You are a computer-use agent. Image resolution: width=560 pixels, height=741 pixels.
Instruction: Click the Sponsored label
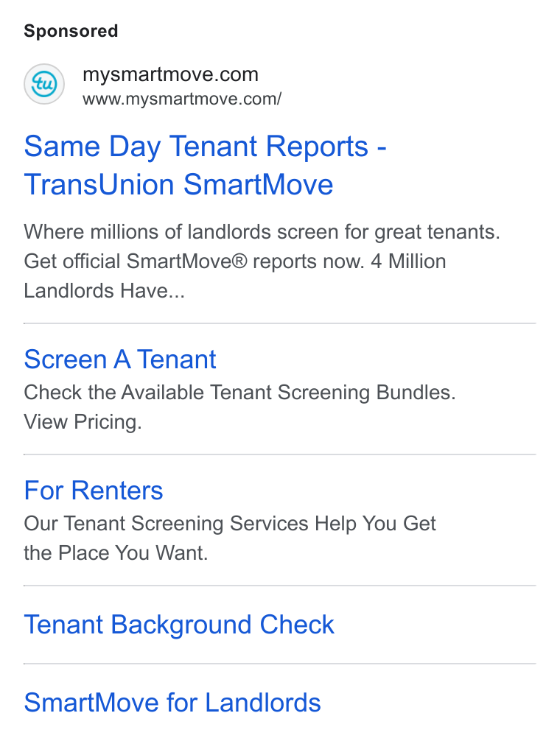pyautogui.click(x=71, y=31)
